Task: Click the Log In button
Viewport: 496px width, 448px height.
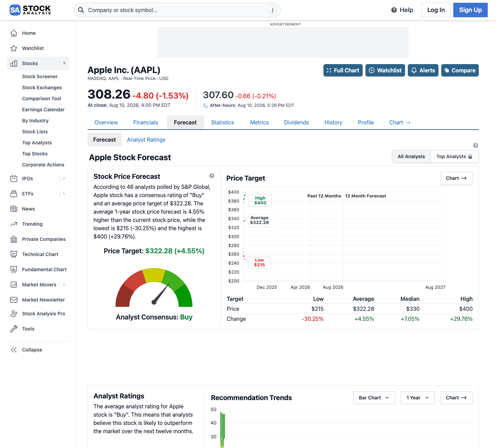Action: [x=436, y=10]
